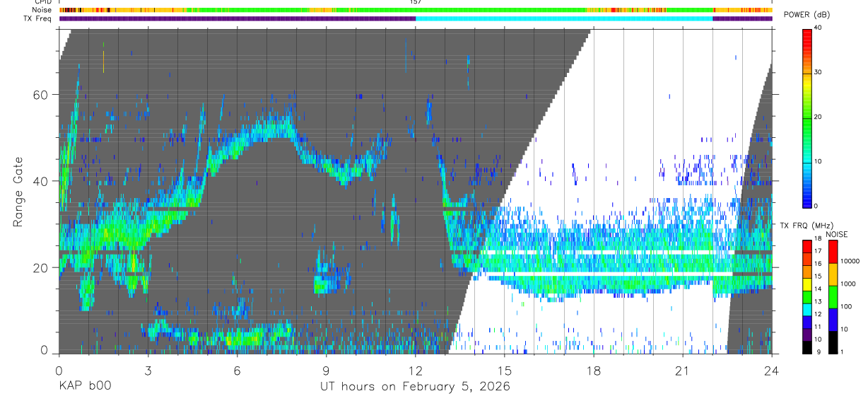868x401 pixels.
Task: Click the red top of the POWER color bar
Action: pyautogui.click(x=807, y=35)
